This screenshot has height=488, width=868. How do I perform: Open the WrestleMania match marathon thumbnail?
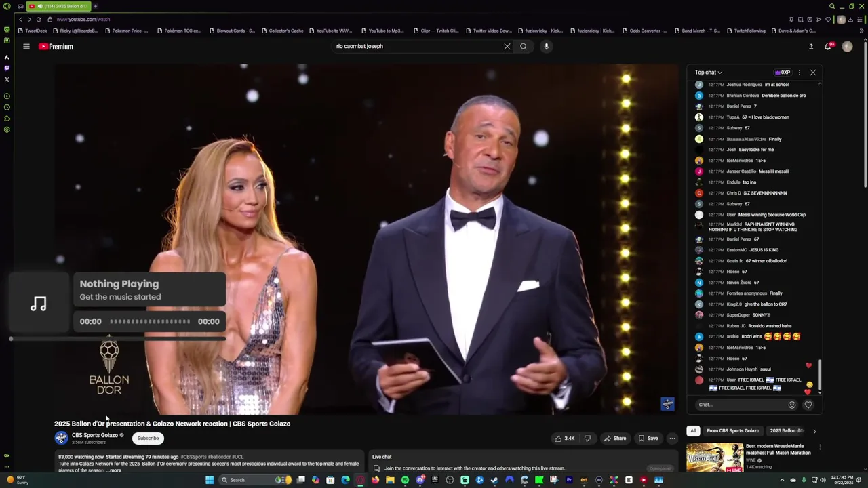(x=715, y=457)
